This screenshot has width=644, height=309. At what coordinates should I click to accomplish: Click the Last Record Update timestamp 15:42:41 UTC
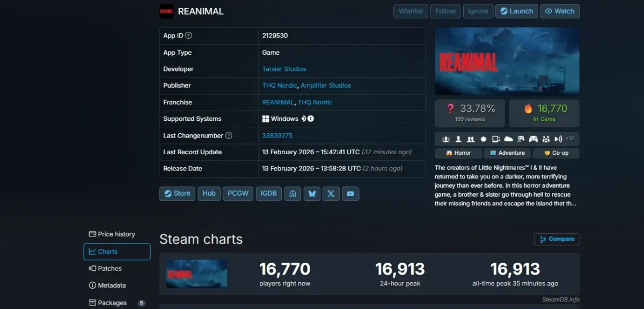coord(311,152)
